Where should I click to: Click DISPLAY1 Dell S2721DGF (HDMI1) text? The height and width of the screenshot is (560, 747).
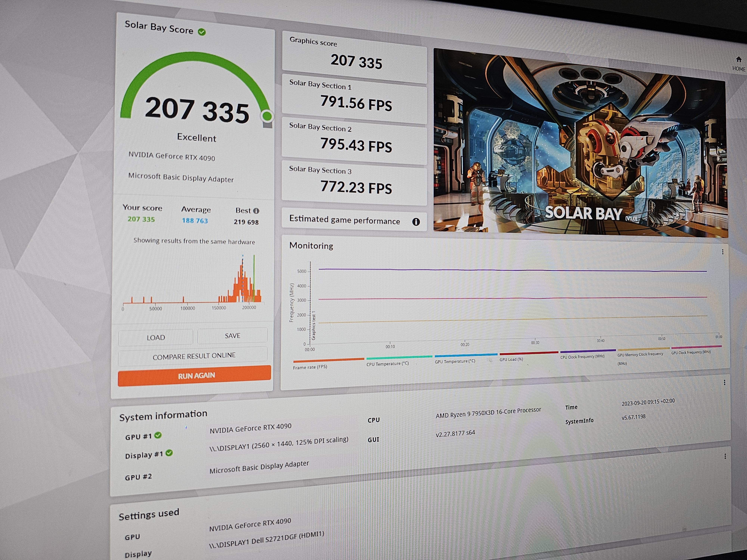[x=266, y=539]
